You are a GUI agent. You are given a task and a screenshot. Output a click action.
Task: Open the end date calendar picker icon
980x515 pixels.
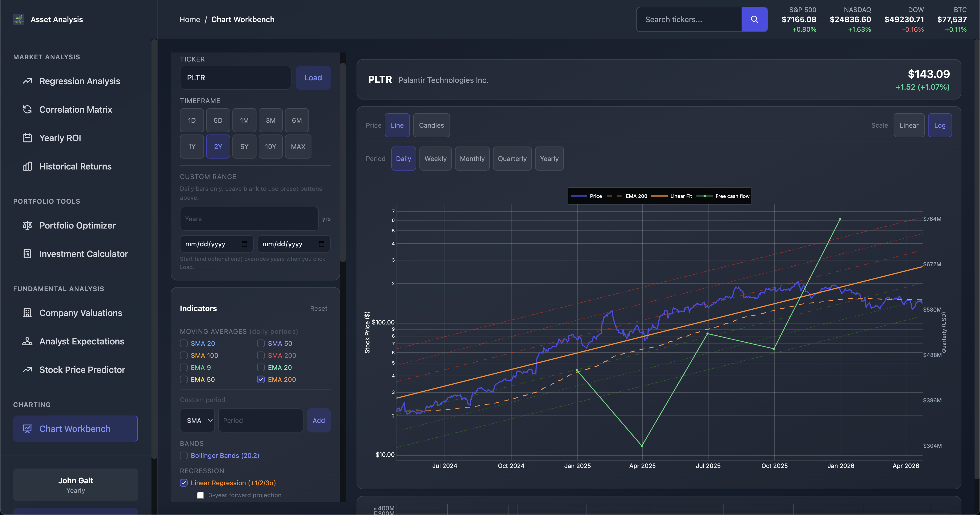pyautogui.click(x=322, y=244)
